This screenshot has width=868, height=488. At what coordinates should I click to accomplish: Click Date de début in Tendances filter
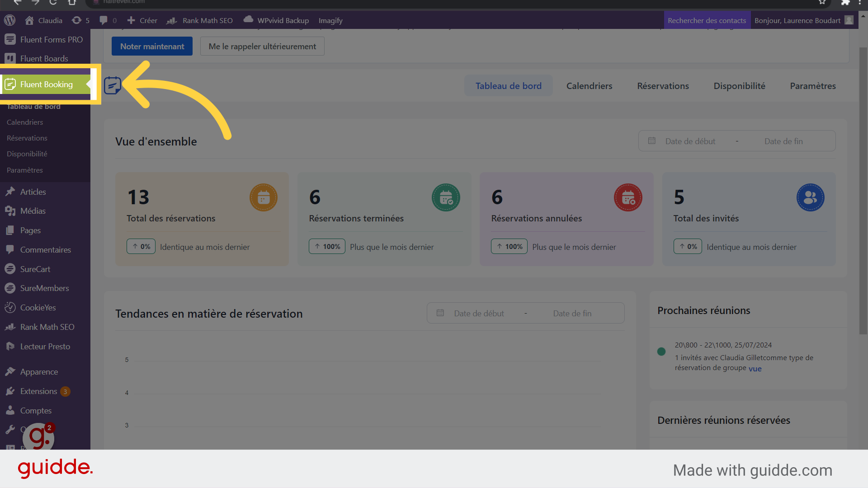[x=479, y=314]
